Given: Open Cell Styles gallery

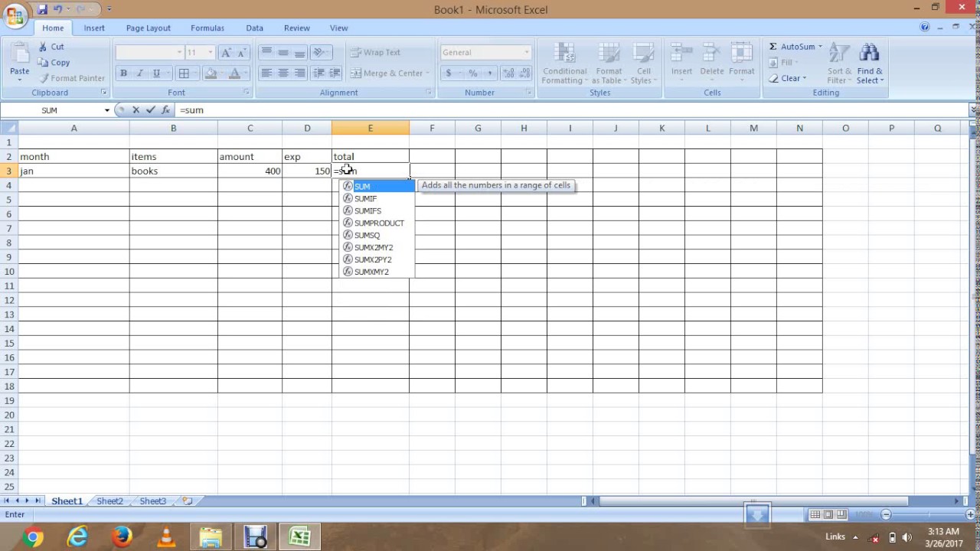Looking at the screenshot, I should point(644,64).
